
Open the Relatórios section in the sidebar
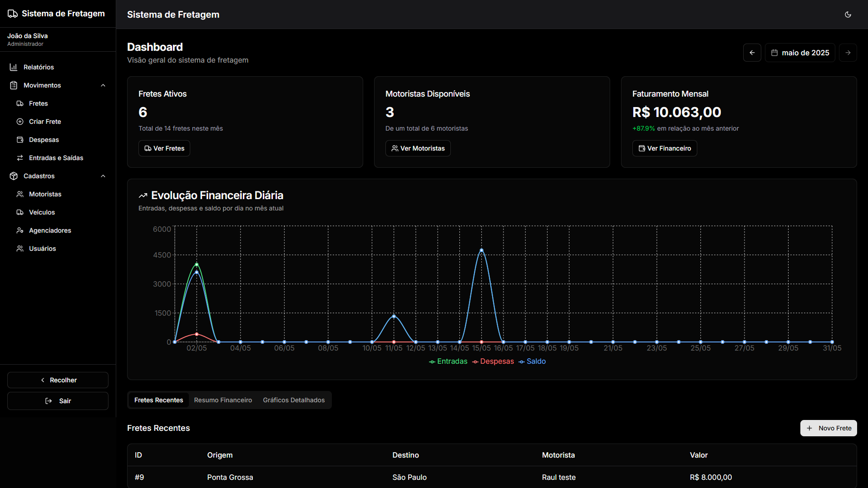39,67
